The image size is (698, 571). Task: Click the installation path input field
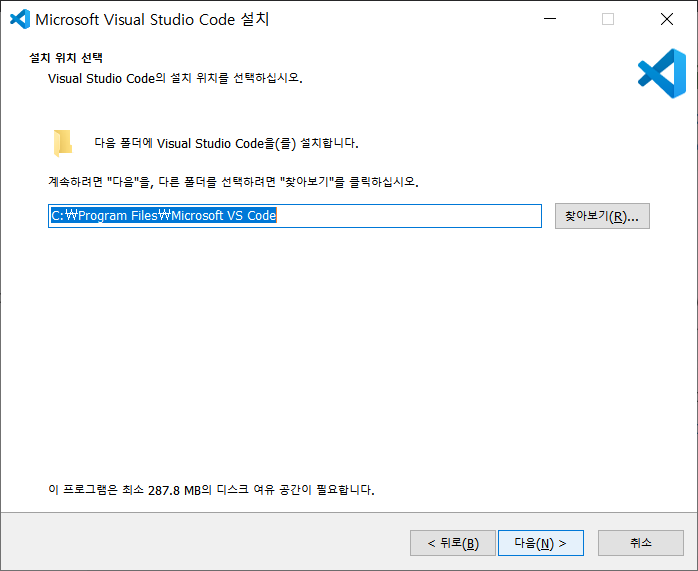(x=295, y=216)
